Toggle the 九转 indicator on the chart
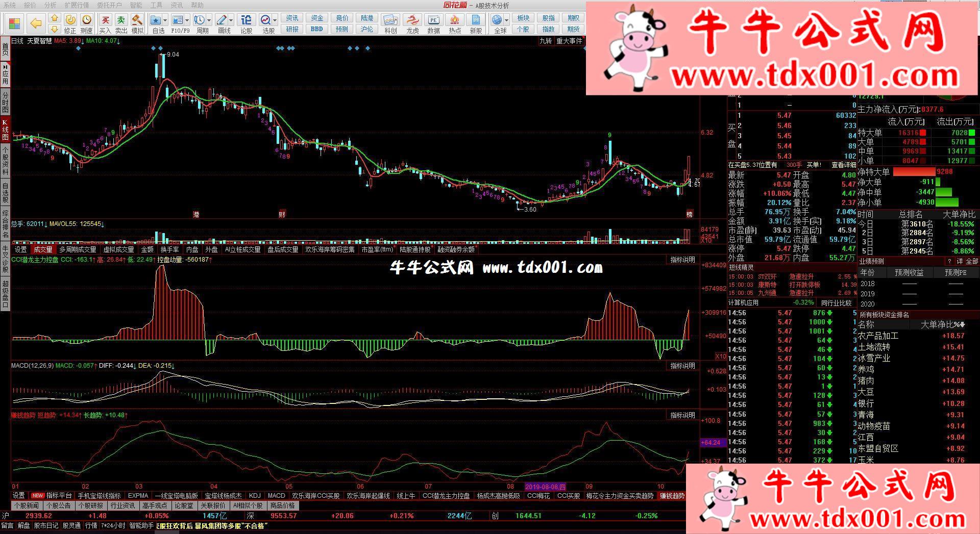The width and height of the screenshot is (980, 534). 545,41
